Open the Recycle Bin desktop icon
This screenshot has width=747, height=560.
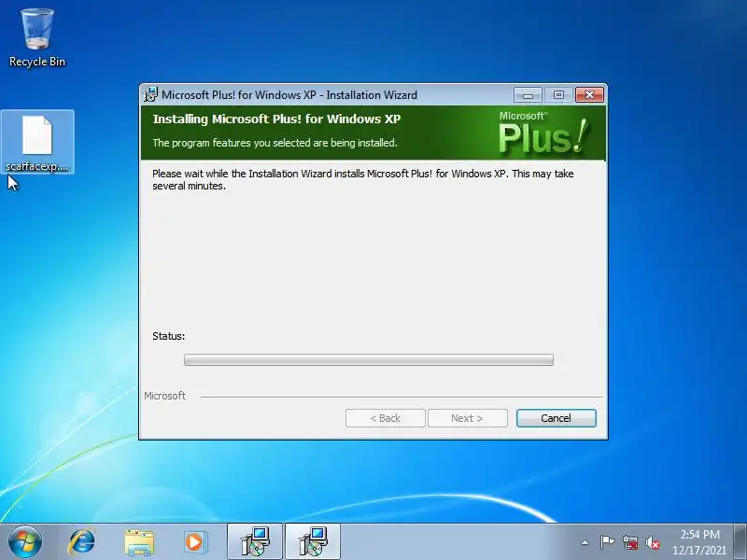point(37,38)
